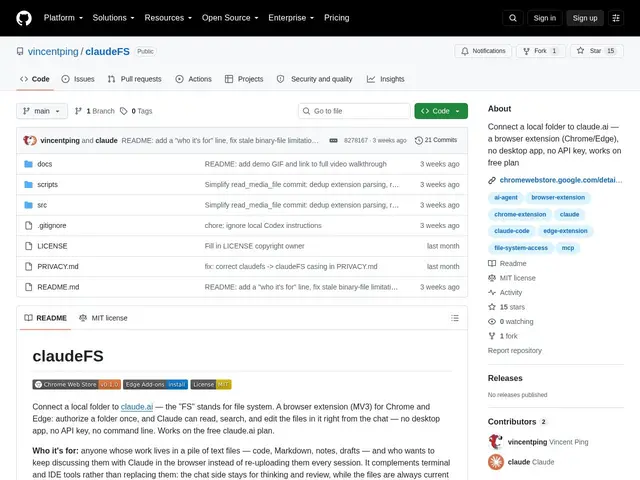Select the Code tab
Screen dimensions: 640x480
pos(35,79)
